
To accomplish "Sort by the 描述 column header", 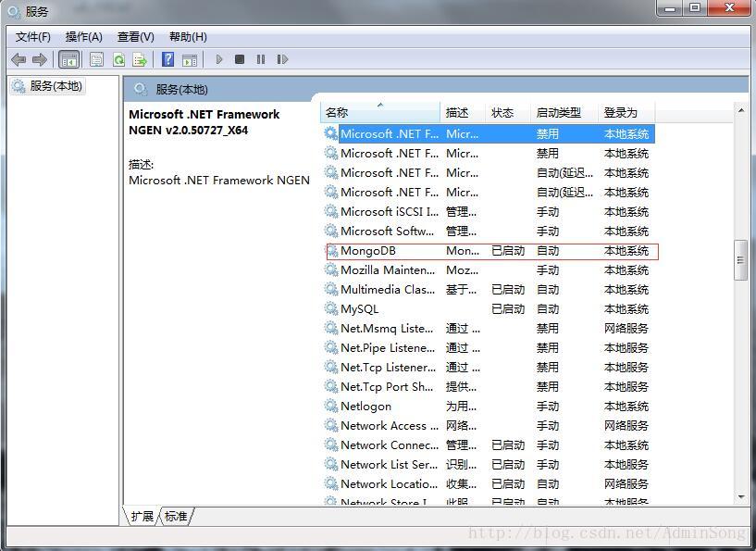I will point(462,112).
